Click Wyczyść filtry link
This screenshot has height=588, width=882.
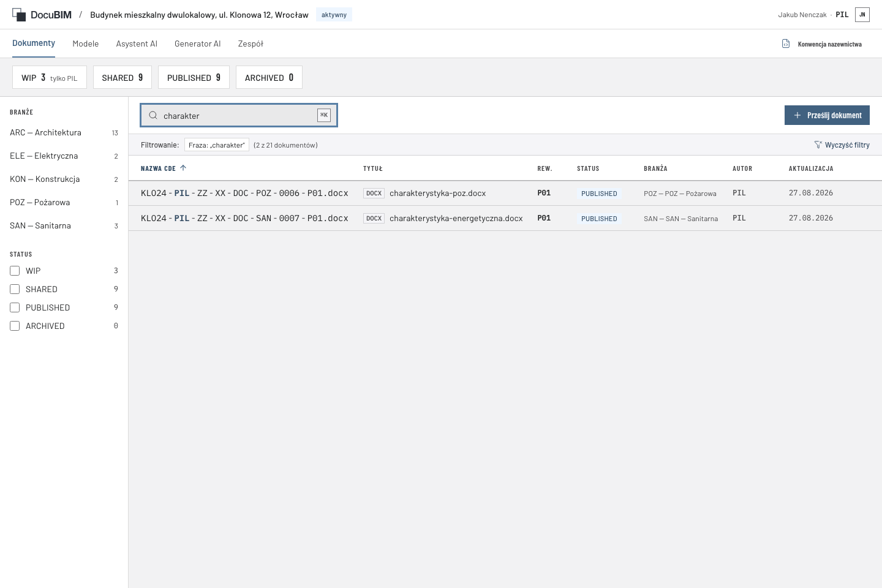[x=842, y=145]
